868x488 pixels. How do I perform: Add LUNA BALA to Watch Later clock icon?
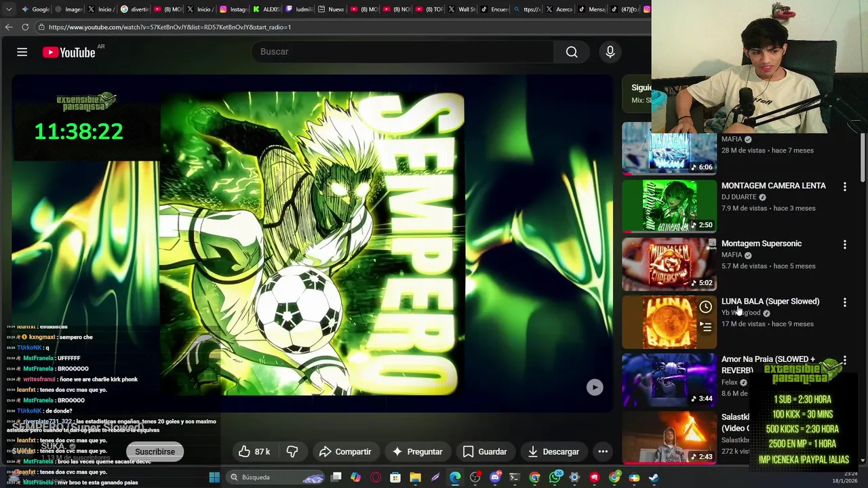705,307
